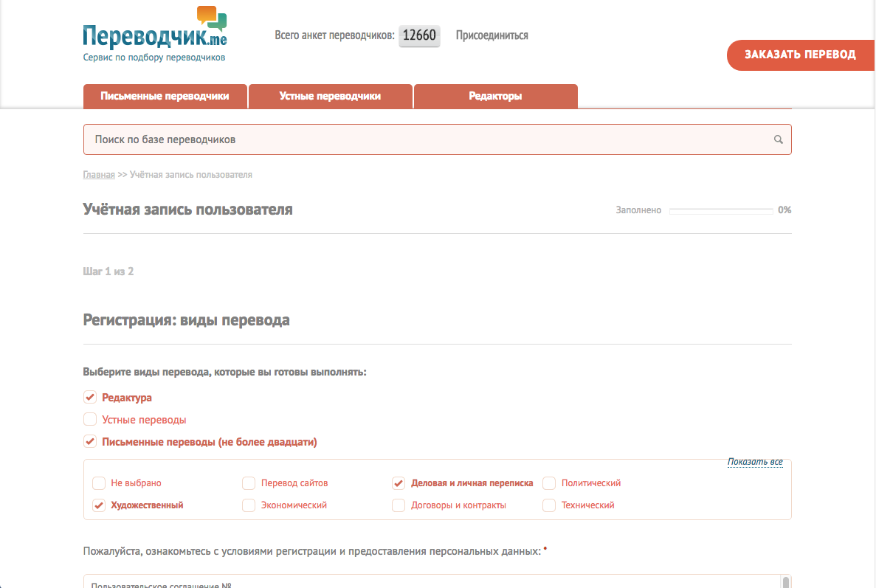Click the search magnifier icon

778,139
